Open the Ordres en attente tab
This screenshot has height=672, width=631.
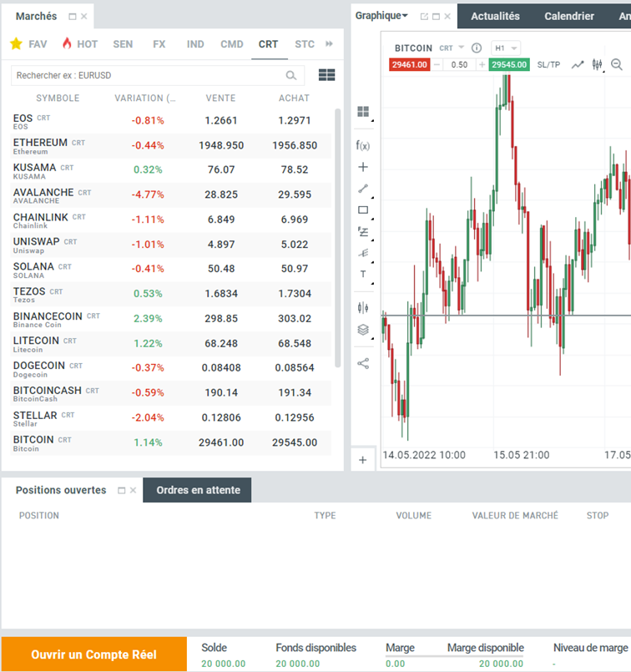pos(198,490)
